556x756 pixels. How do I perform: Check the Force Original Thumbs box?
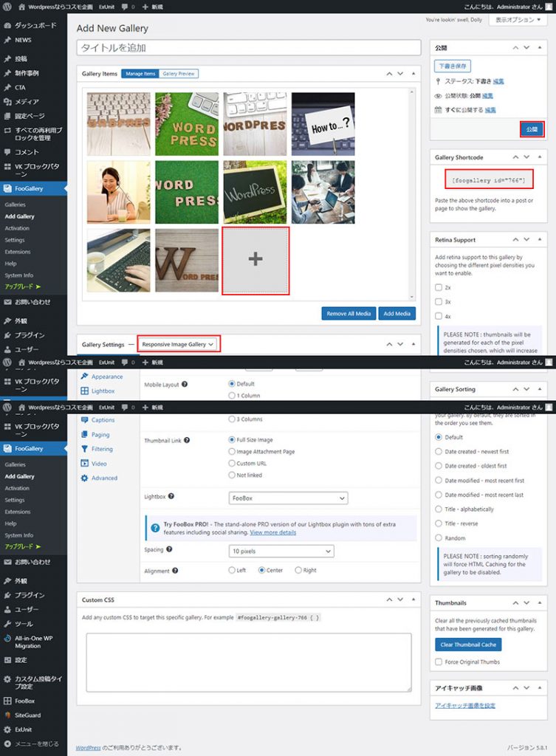click(439, 662)
